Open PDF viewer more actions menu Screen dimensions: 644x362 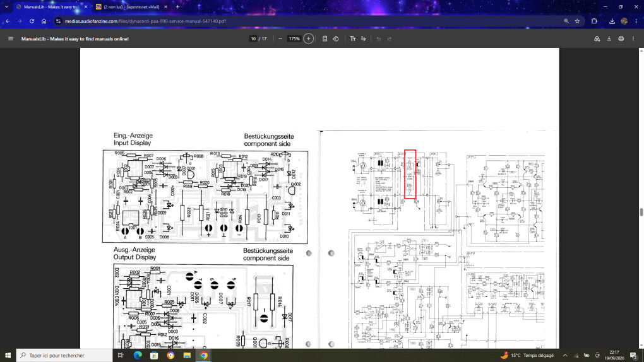633,38
